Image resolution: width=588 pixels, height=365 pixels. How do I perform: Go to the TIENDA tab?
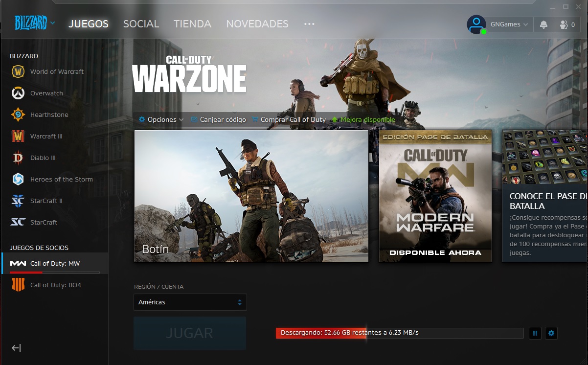(x=192, y=23)
